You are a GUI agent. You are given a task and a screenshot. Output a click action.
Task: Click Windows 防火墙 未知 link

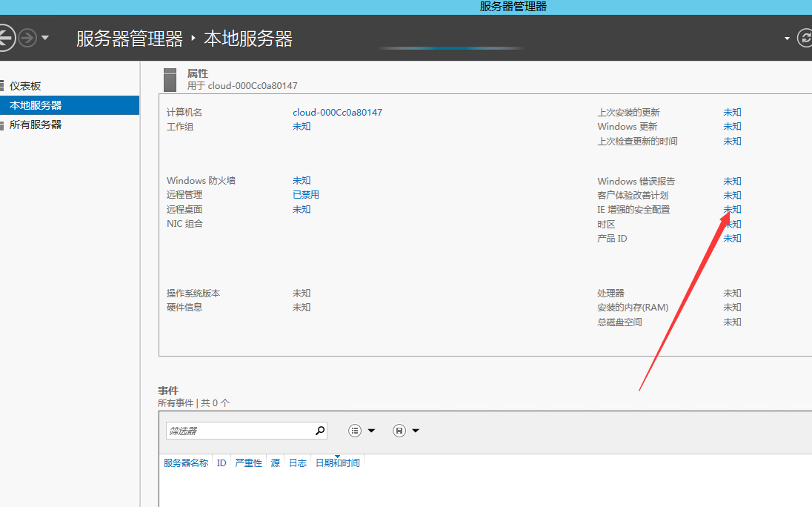[x=302, y=180]
